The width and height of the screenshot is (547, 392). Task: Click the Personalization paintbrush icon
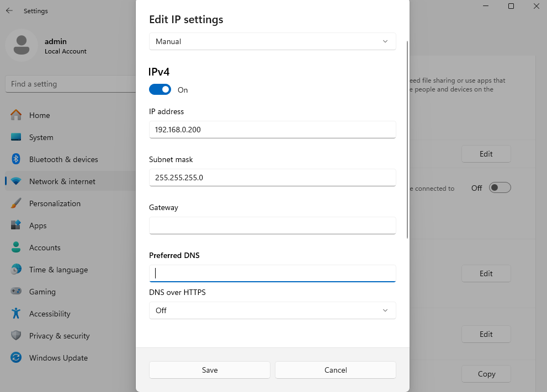[16, 203]
